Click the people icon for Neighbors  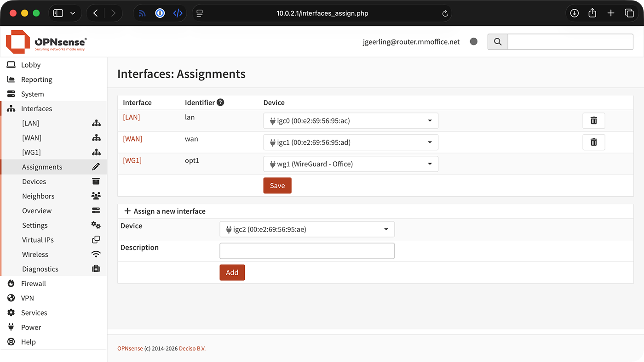(x=96, y=196)
